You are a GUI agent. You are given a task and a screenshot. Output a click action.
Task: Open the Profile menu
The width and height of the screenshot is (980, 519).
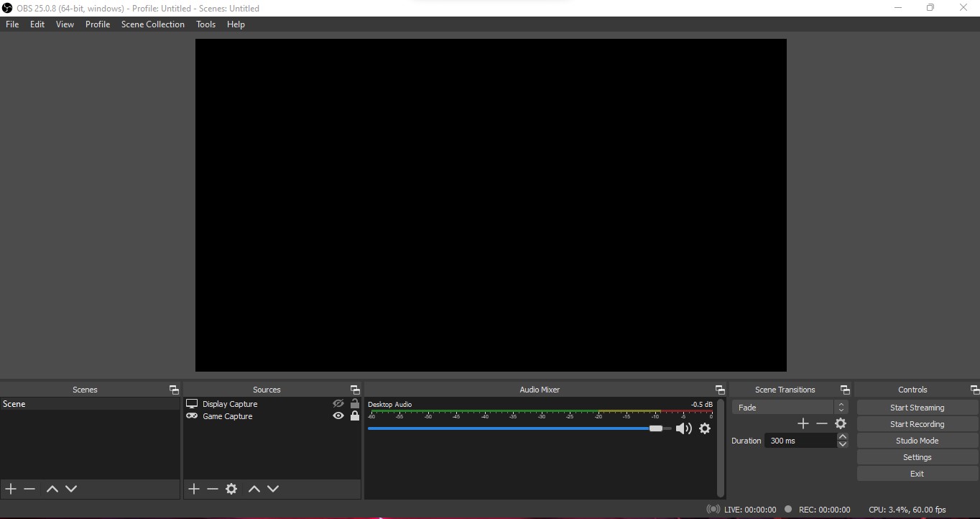tap(98, 24)
